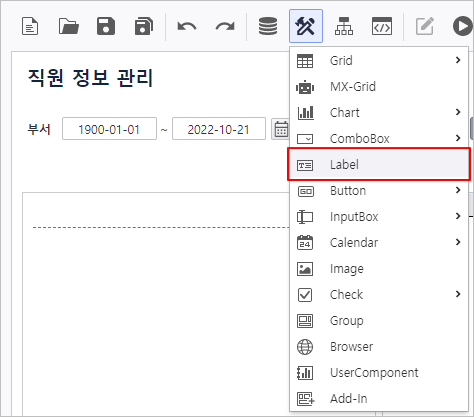The width and height of the screenshot is (474, 417).
Task: Choose the Check component entry
Action: point(379,295)
